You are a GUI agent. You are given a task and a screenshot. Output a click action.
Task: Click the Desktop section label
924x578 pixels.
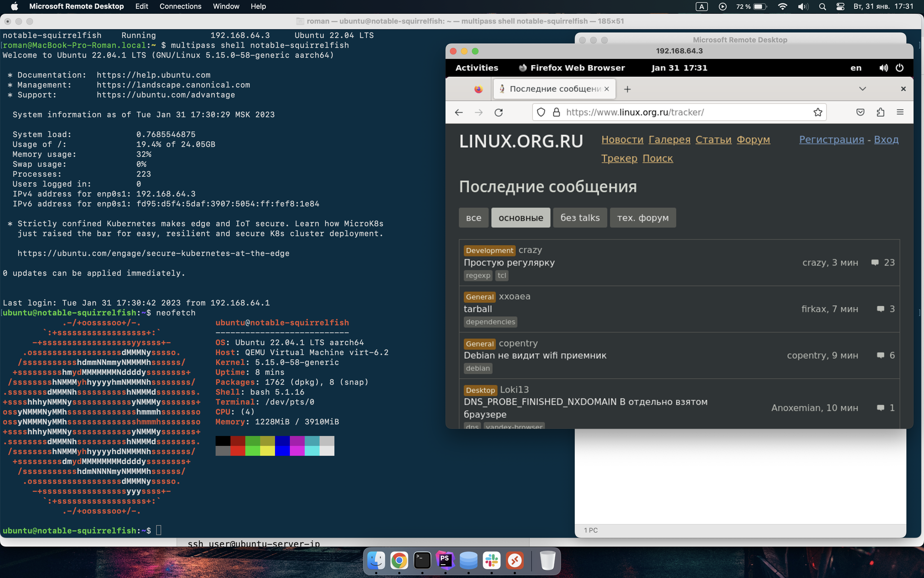click(480, 390)
